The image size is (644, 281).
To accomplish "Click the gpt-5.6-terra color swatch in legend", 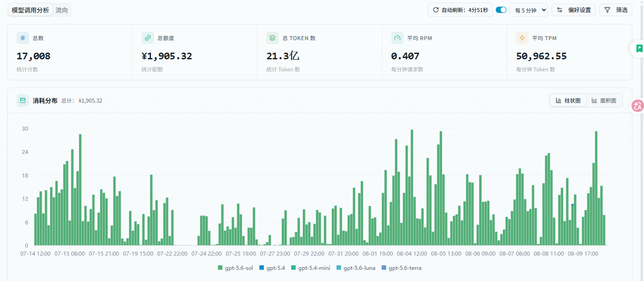I will (384, 268).
